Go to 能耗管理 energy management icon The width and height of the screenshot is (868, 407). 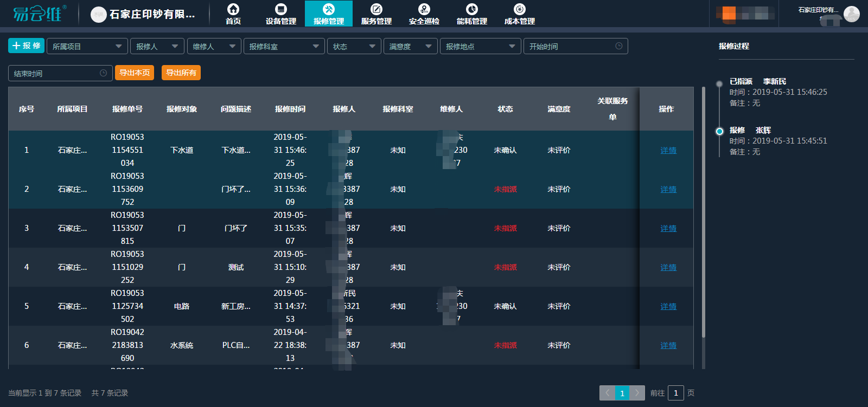point(472,9)
